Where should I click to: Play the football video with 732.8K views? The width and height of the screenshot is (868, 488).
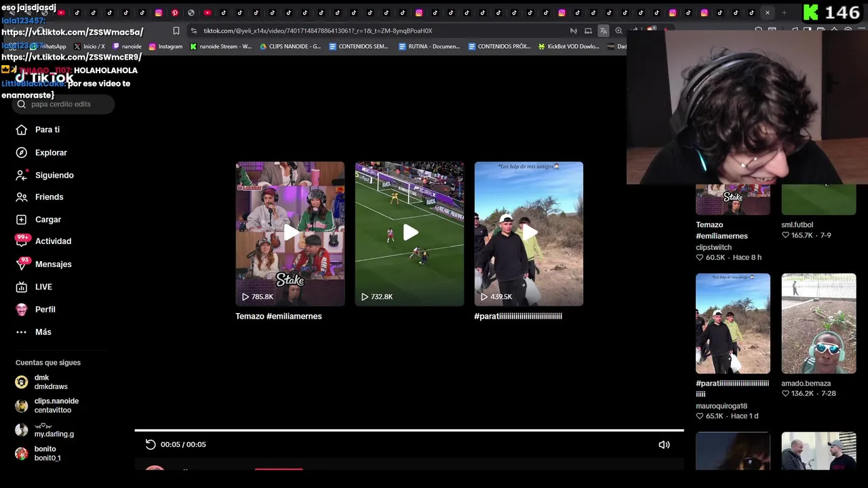pyautogui.click(x=410, y=233)
